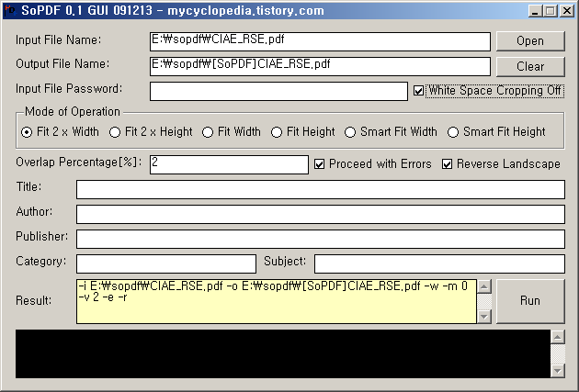Click Result box scroll up arrow
This screenshot has width=579, height=392.
pos(484,286)
